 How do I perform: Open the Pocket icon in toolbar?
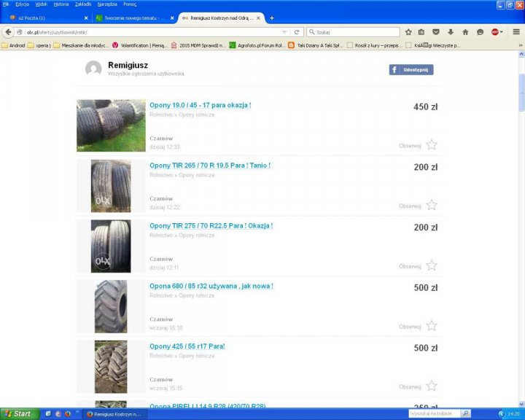click(436, 32)
